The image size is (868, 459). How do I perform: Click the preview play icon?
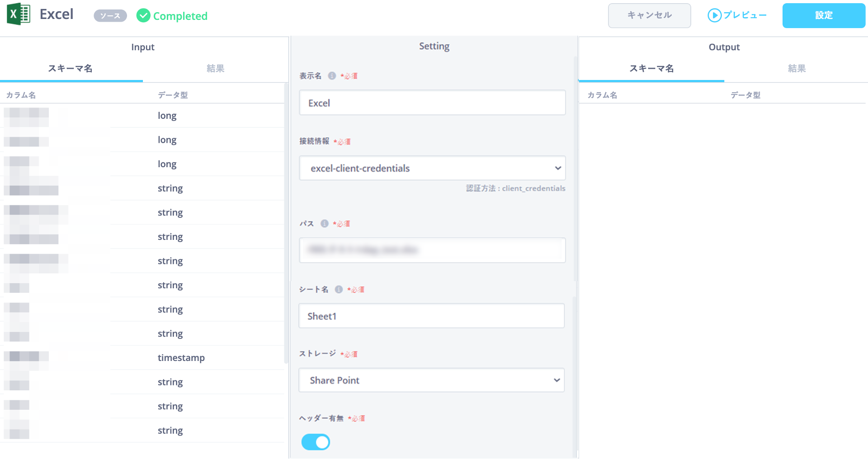tap(714, 15)
